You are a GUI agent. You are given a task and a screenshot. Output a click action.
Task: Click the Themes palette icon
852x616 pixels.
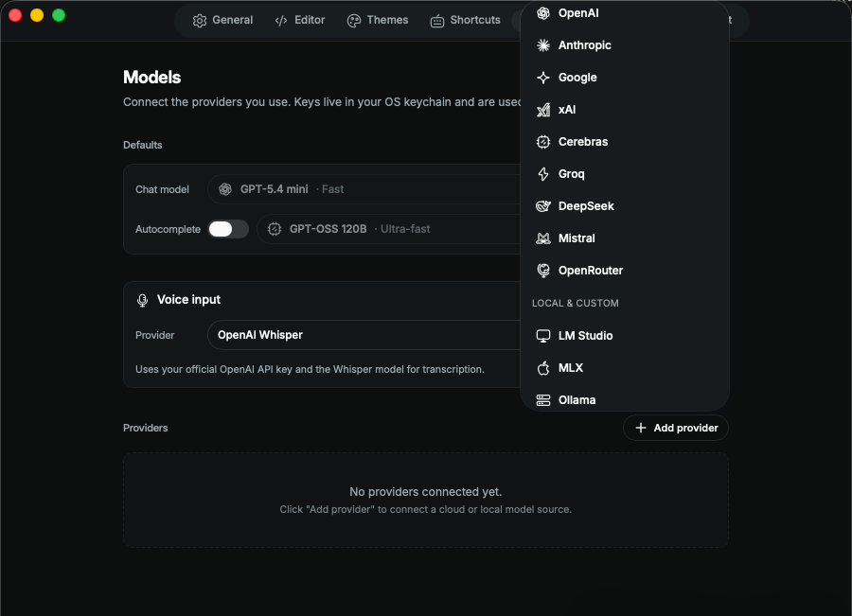point(354,21)
